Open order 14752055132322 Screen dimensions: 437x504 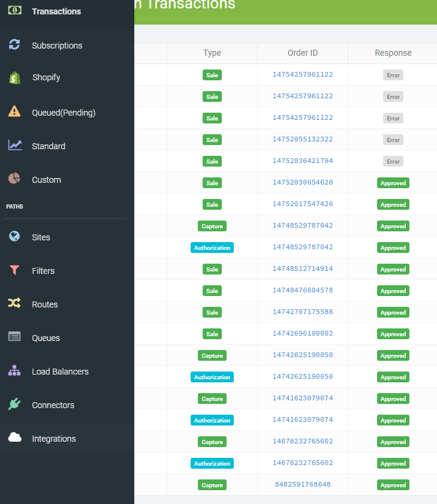click(303, 139)
